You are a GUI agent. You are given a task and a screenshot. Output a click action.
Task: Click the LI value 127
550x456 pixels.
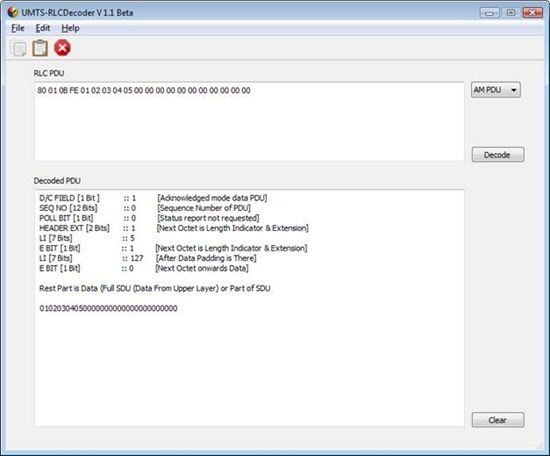[136, 258]
